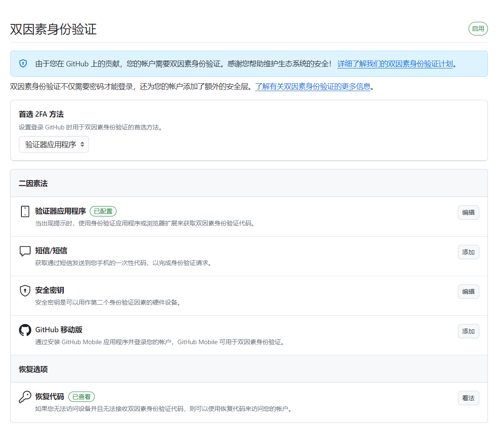504x439 pixels.
Task: Click 看法 button for 恢复代码
Action: coord(468,398)
